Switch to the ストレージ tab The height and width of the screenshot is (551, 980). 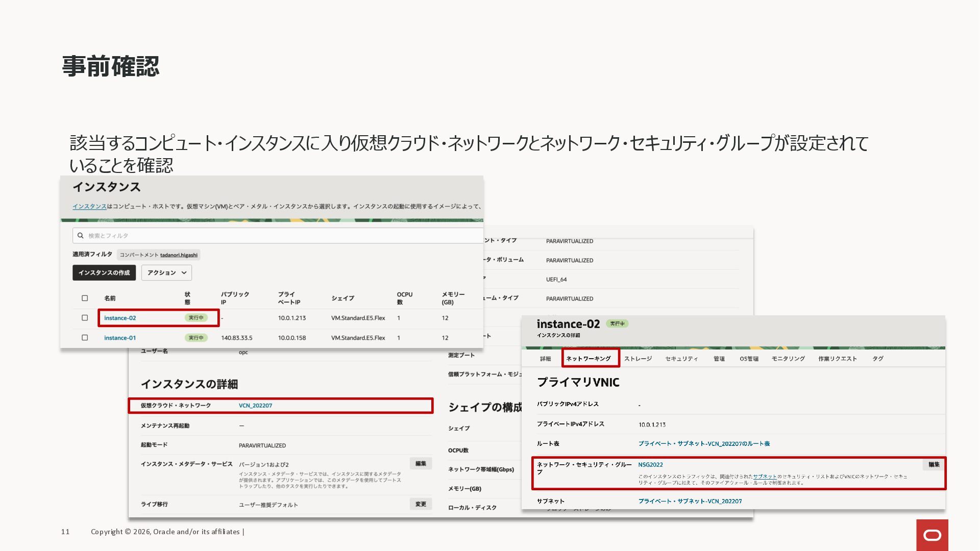point(638,359)
